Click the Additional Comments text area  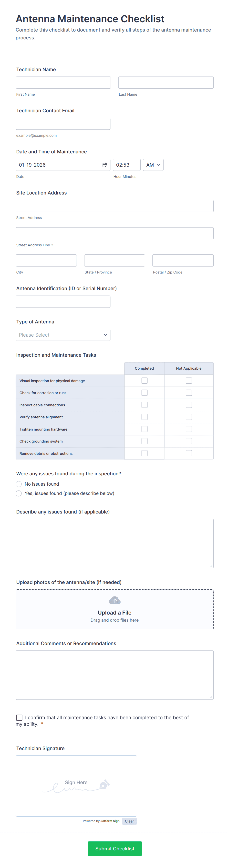click(x=114, y=674)
